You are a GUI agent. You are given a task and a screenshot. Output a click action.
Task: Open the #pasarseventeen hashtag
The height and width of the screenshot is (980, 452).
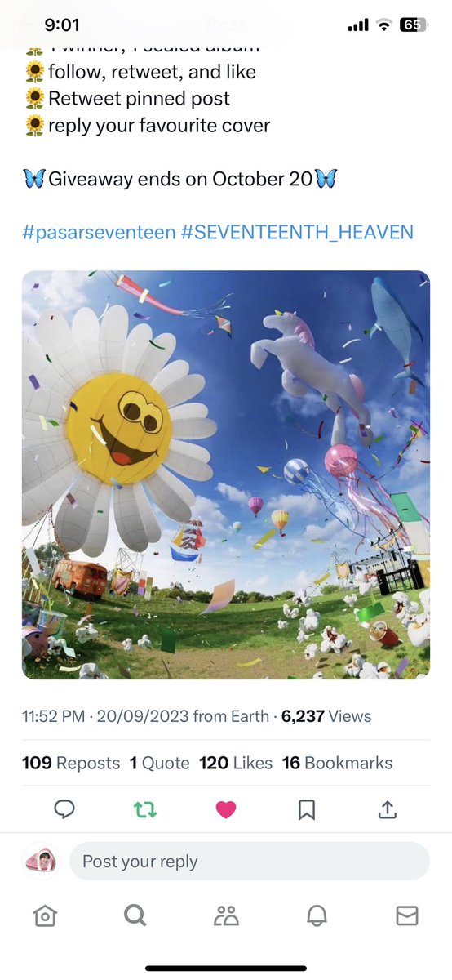(x=99, y=232)
